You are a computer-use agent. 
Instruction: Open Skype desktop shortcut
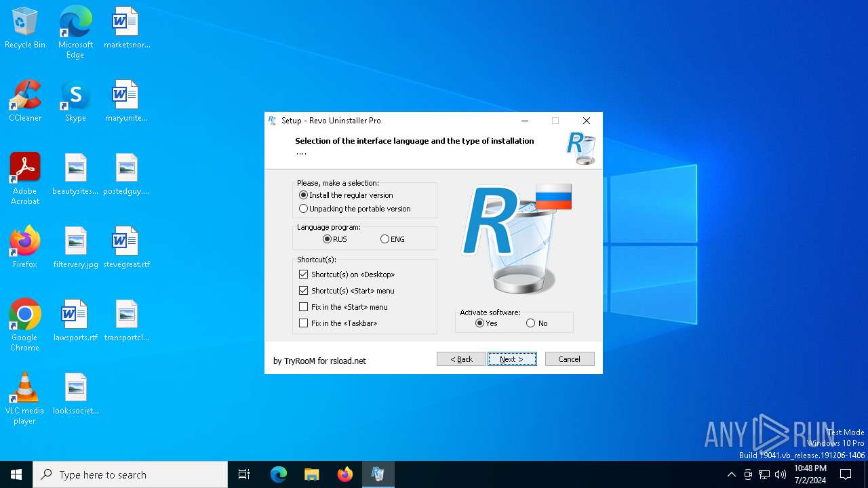click(x=75, y=102)
